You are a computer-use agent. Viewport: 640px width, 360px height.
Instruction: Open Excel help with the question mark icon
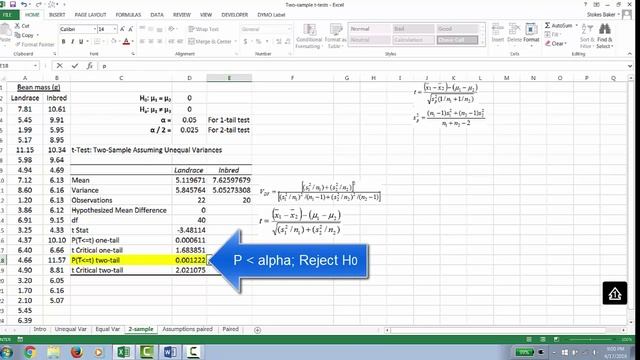tap(585, 4)
